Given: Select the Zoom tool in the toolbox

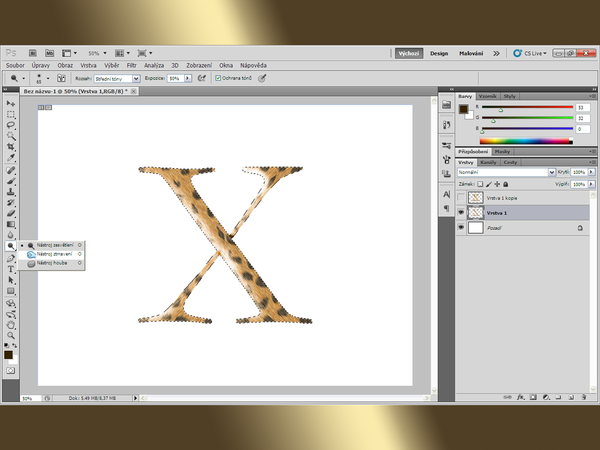Looking at the screenshot, I should [x=11, y=335].
